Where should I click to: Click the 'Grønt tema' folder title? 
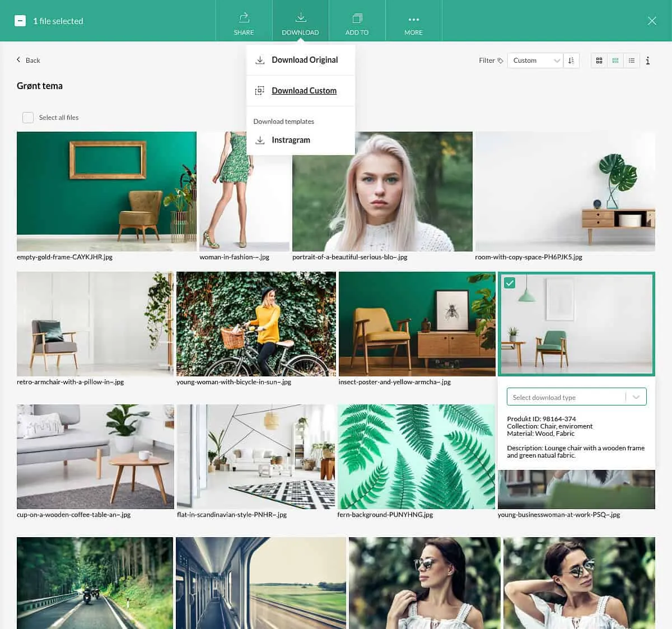point(40,86)
